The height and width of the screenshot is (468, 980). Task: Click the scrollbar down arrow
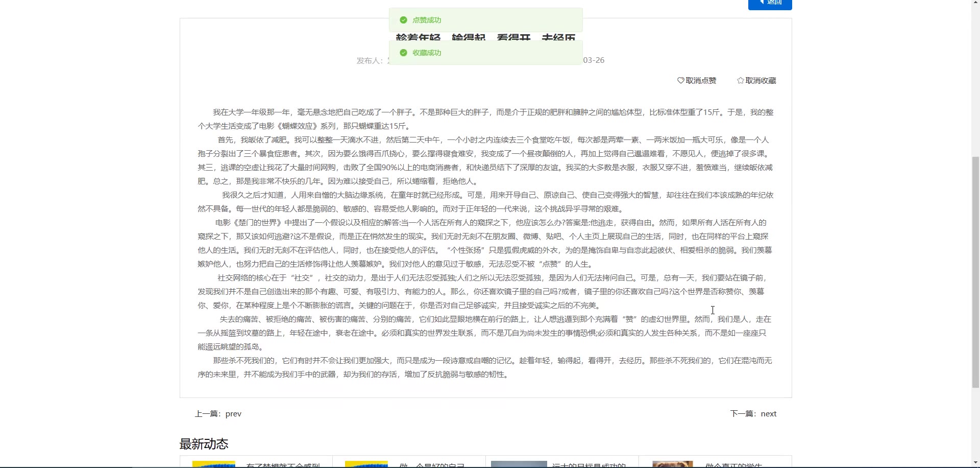click(x=975, y=463)
